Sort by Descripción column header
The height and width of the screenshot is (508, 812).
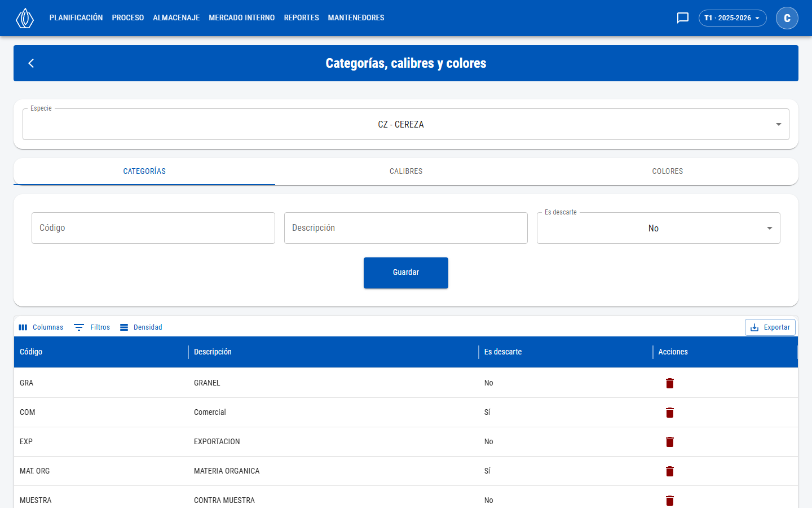[x=333, y=352]
